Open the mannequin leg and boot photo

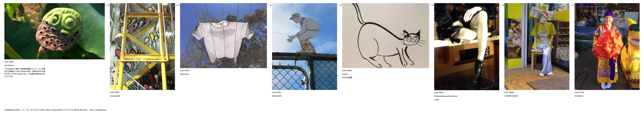pyautogui.click(x=467, y=46)
